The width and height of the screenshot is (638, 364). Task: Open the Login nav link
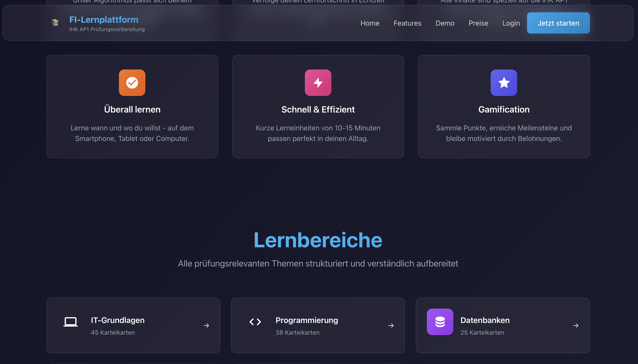click(x=511, y=23)
